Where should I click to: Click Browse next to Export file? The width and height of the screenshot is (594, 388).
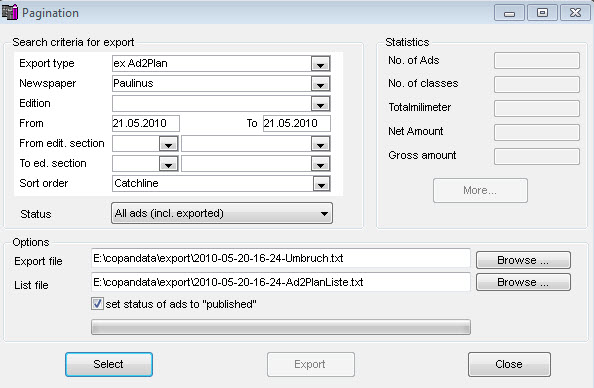point(523,260)
